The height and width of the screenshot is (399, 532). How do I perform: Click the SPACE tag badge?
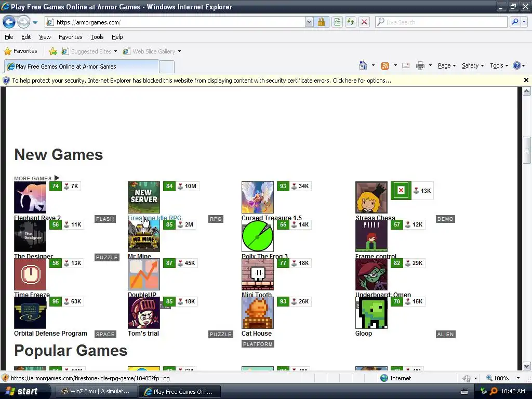point(105,334)
